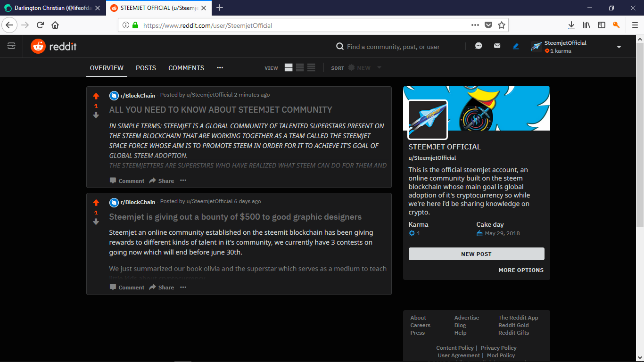Go to Firefox home page

(x=55, y=25)
